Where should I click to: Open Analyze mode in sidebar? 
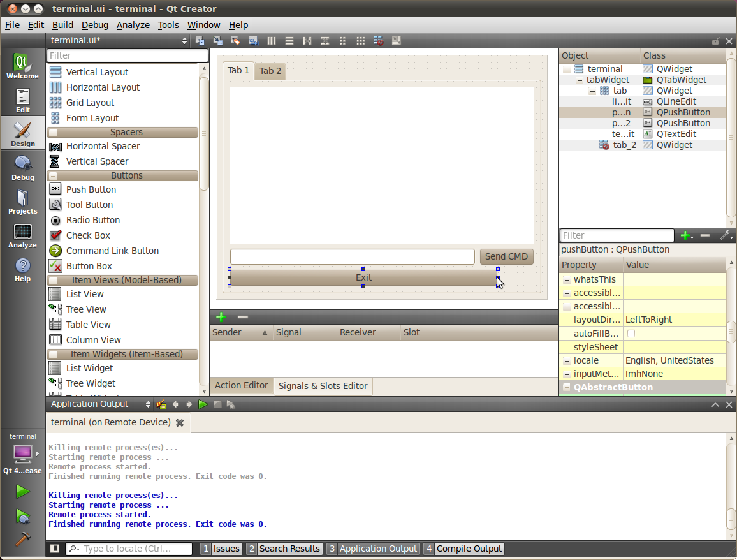pyautogui.click(x=22, y=236)
